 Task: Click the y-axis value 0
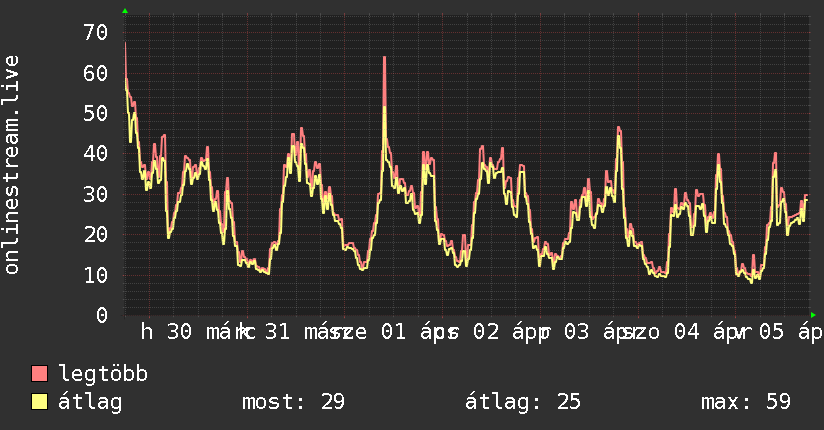coord(102,315)
